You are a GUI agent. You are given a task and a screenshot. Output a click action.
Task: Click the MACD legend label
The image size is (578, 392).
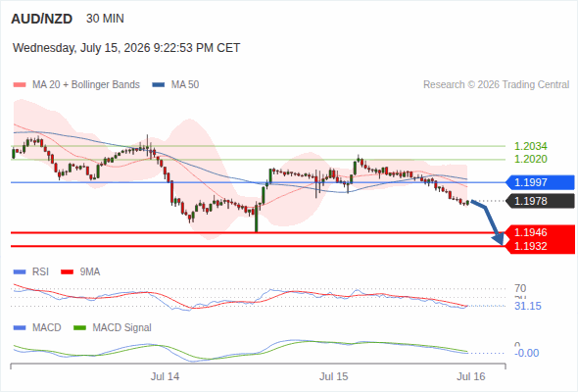[47, 327]
